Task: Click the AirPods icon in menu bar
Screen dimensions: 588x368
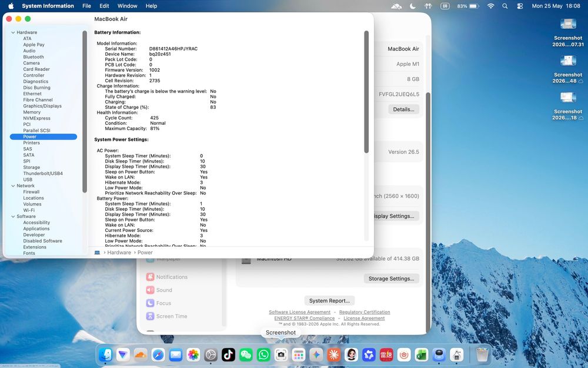Action: pos(428,6)
